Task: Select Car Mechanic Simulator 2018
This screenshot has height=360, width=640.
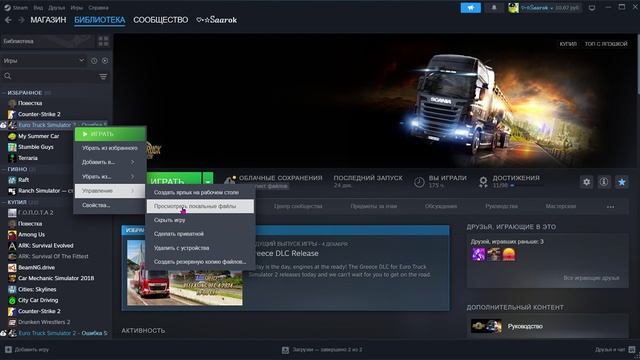Action: [56, 278]
